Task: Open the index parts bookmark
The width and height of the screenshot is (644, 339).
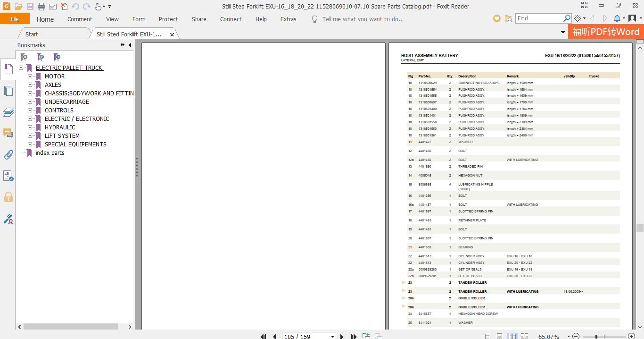Action: 50,153
